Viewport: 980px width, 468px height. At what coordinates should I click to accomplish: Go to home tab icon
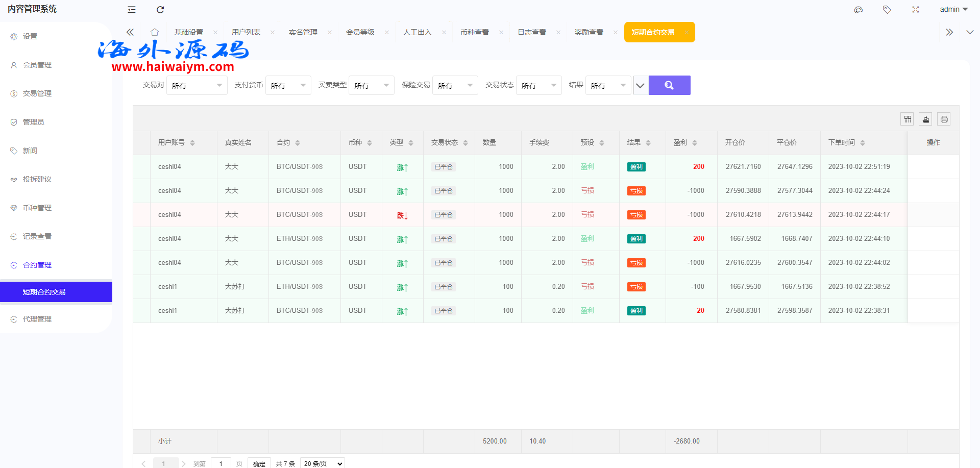coord(155,32)
